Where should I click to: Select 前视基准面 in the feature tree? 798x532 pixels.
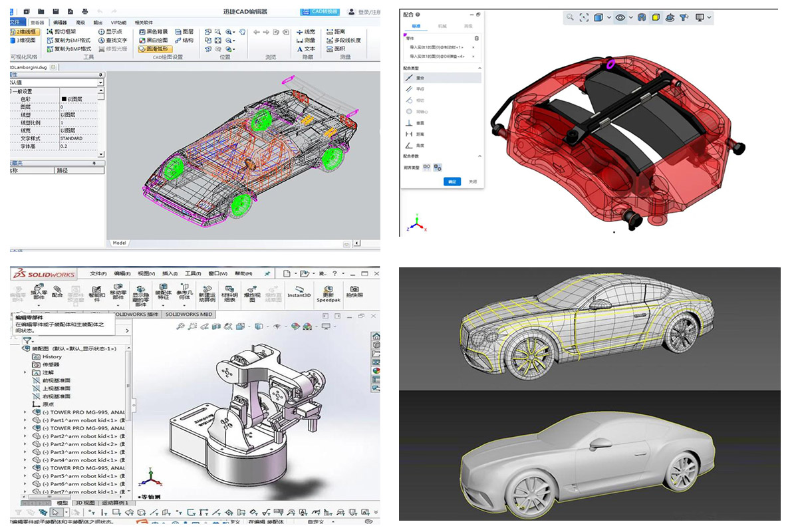[51, 380]
